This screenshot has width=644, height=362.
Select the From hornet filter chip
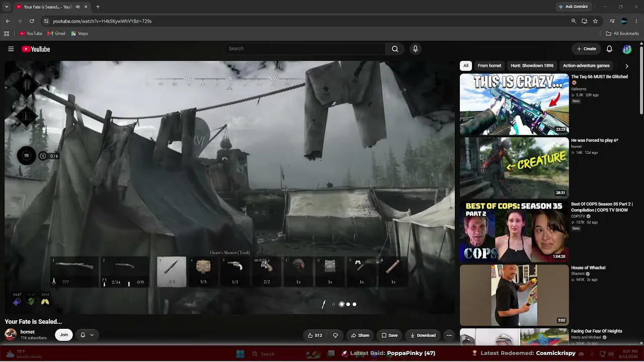click(x=490, y=66)
